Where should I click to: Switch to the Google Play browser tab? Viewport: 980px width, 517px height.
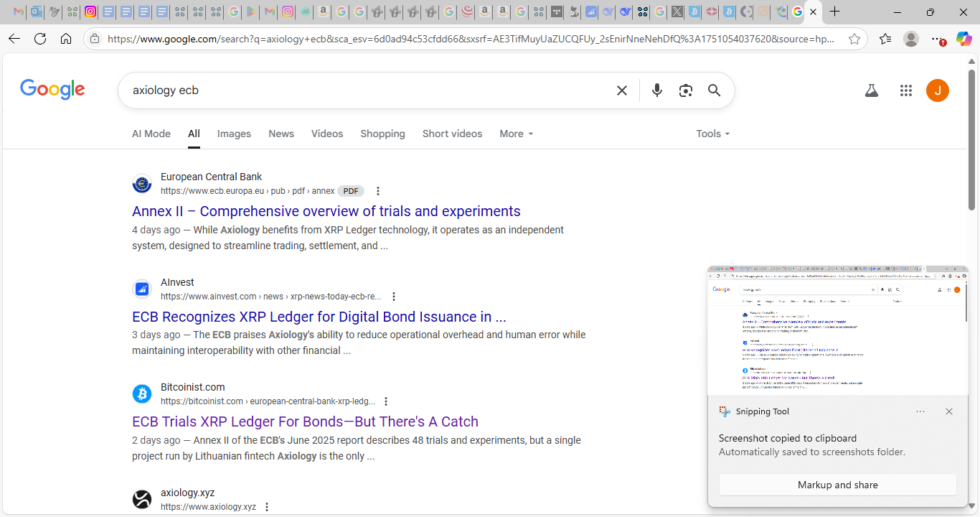[x=251, y=11]
